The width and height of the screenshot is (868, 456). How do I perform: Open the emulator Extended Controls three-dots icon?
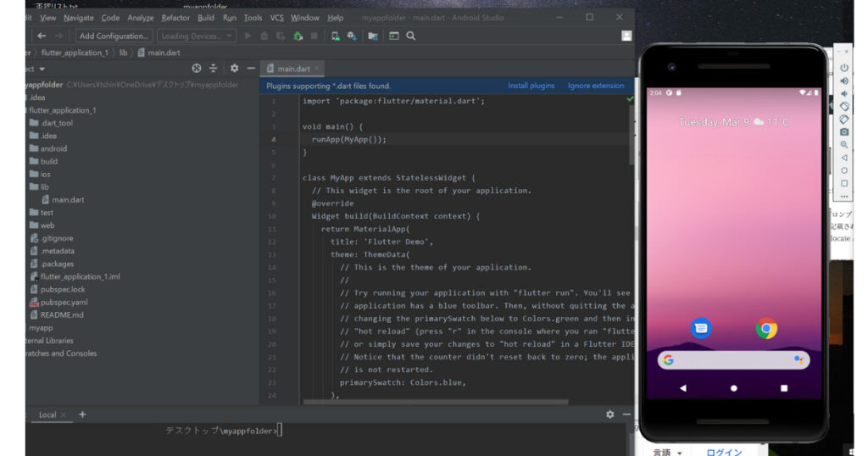pyautogui.click(x=844, y=196)
